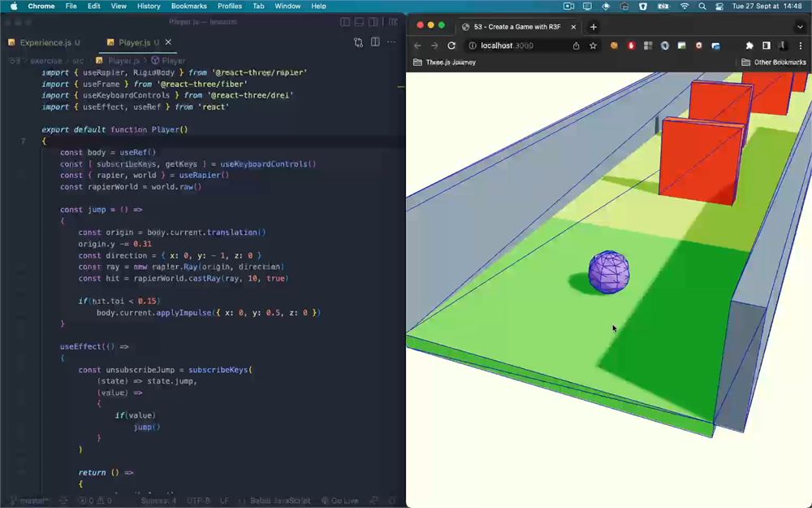Image resolution: width=812 pixels, height=508 pixels.
Task: Go back in Chrome navigation
Action: pyautogui.click(x=418, y=46)
